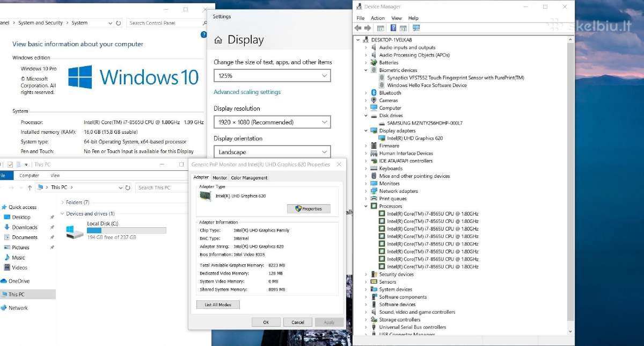Expand the Monitors category

[367, 184]
